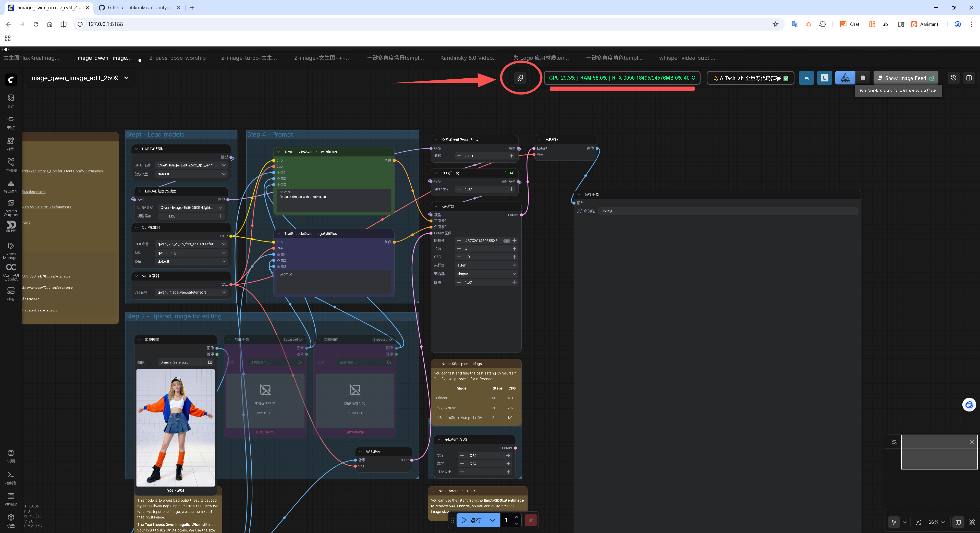The width and height of the screenshot is (980, 533).
Task: Open the translate language icon button
Action: [x=806, y=78]
